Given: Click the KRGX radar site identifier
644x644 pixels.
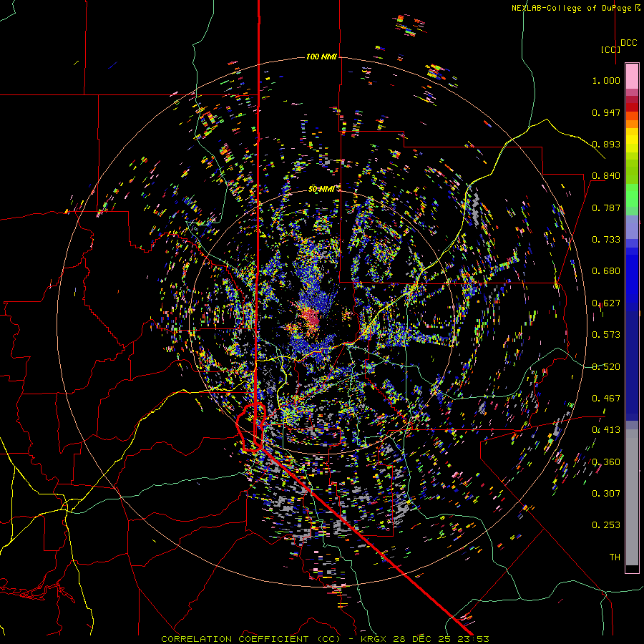Looking at the screenshot, I should click(x=374, y=639).
